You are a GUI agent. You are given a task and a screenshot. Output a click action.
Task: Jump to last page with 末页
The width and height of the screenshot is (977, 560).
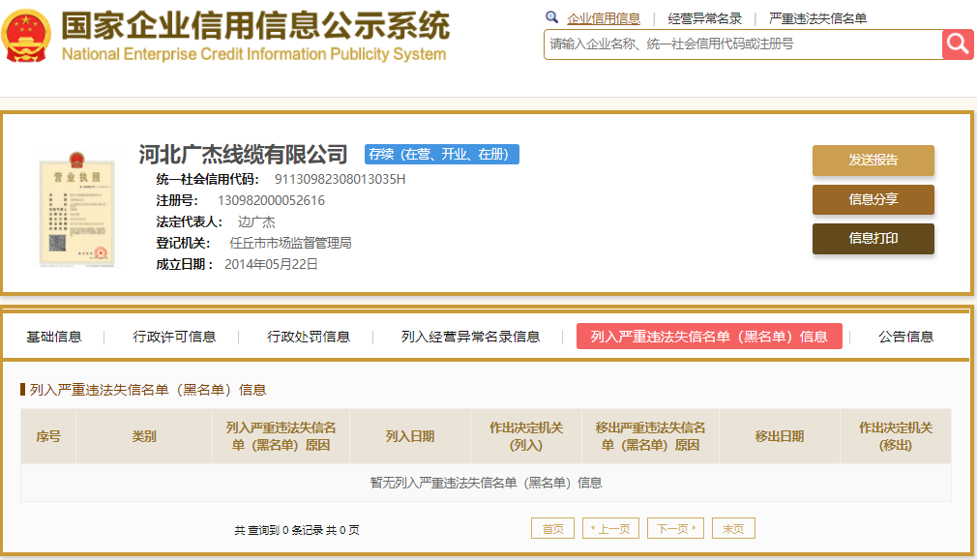pyautogui.click(x=733, y=528)
